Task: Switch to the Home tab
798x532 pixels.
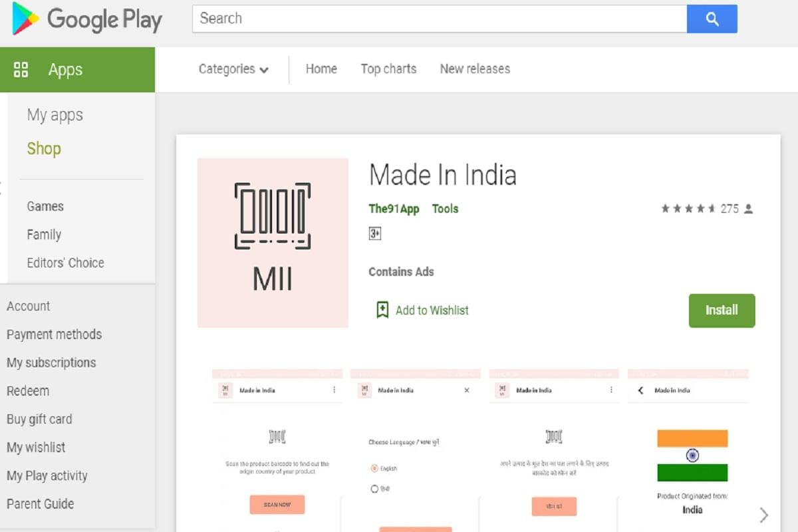Action: coord(321,68)
